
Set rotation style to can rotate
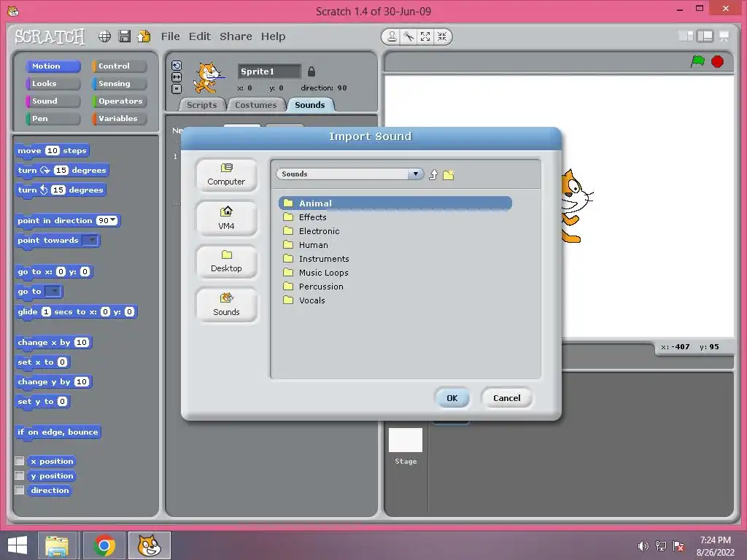pyautogui.click(x=177, y=66)
